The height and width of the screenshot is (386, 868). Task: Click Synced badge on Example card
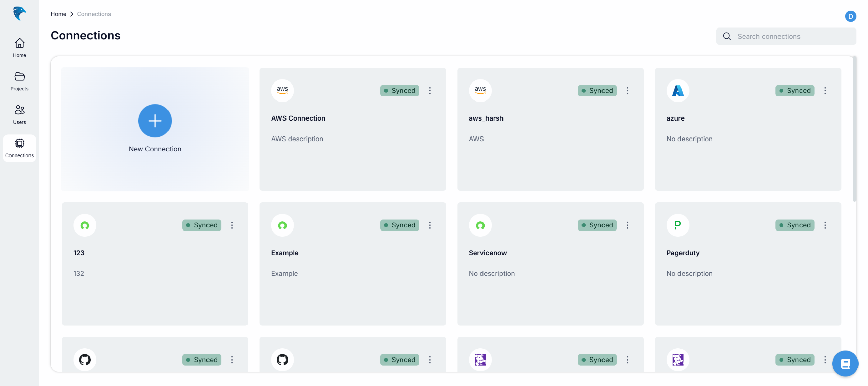(399, 225)
